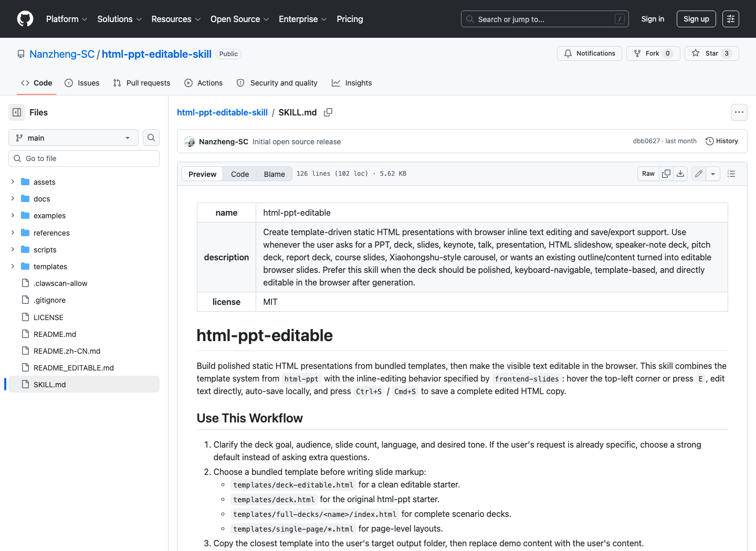Switch view to Blame mode
The image size is (756, 551).
(275, 174)
